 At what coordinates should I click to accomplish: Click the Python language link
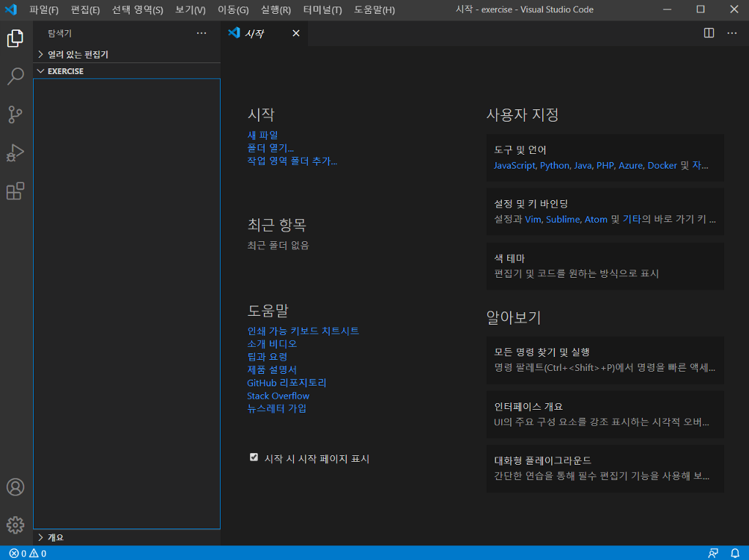555,166
